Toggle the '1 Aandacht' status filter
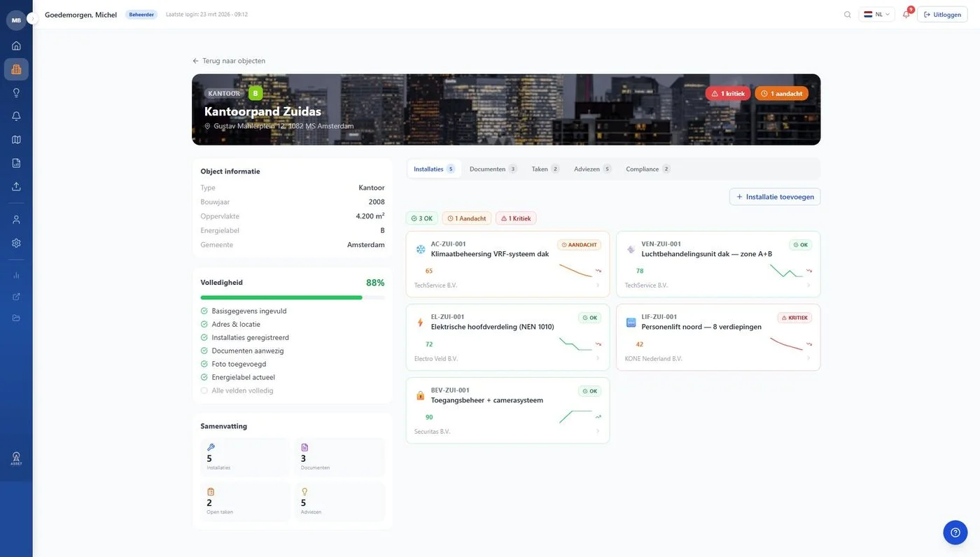Image resolution: width=980 pixels, height=557 pixels. click(466, 218)
